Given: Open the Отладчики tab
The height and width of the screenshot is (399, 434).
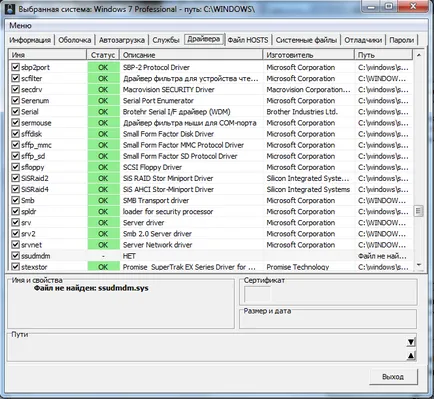Looking at the screenshot, I should click(x=363, y=40).
